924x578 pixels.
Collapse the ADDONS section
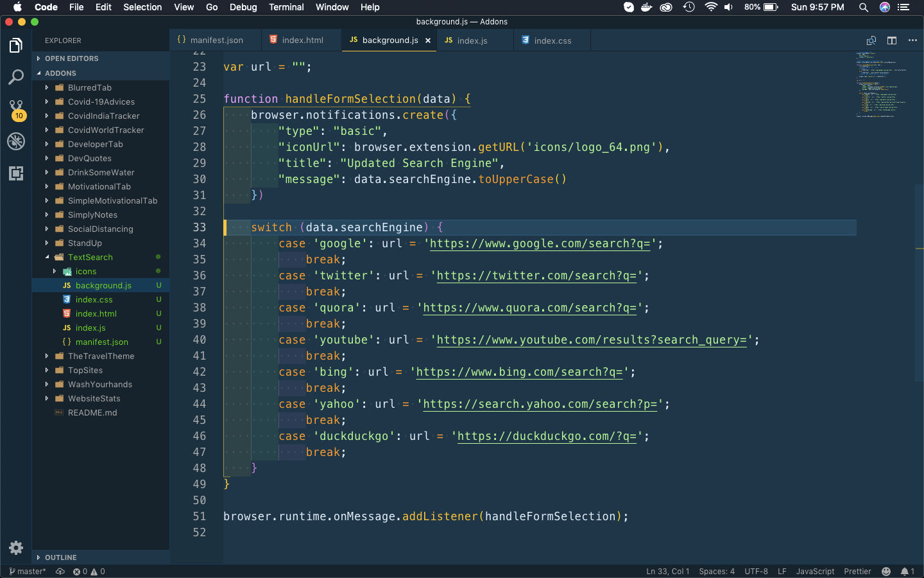101,73
